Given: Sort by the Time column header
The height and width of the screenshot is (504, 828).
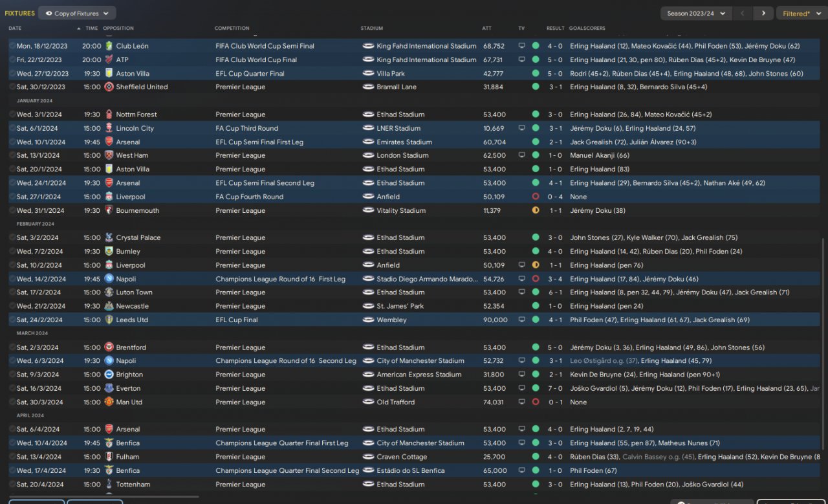Looking at the screenshot, I should 92,28.
